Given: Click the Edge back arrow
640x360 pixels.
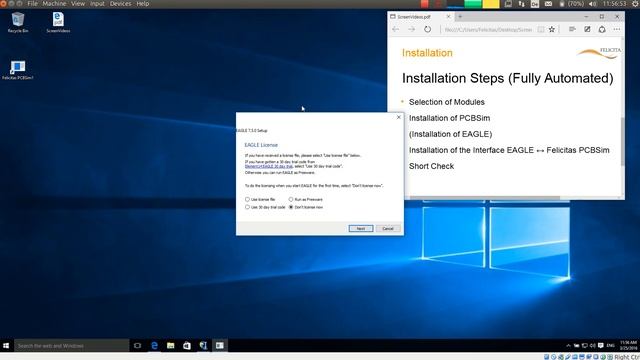Looking at the screenshot, I should coord(395,29).
